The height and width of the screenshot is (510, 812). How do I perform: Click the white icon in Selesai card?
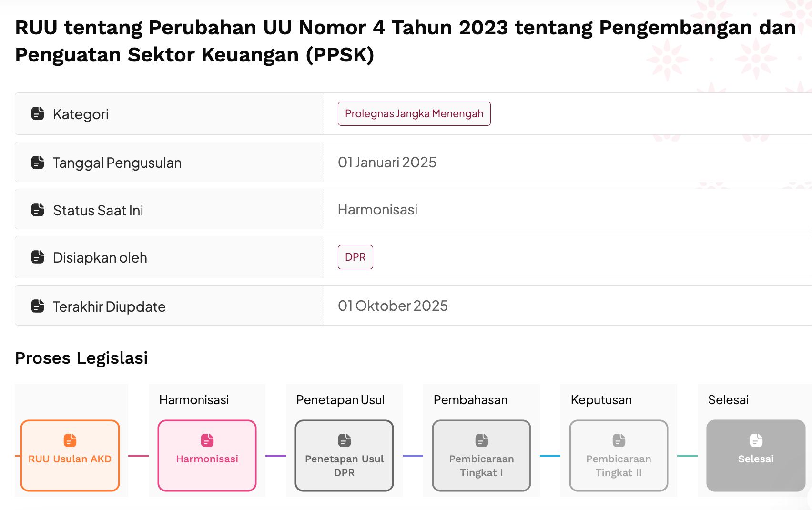pyautogui.click(x=756, y=440)
